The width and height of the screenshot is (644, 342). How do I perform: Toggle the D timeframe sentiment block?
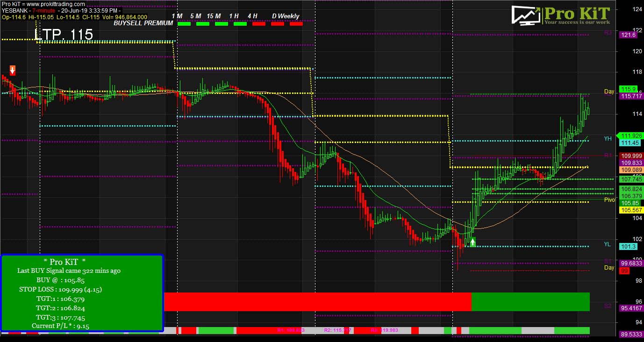click(278, 23)
